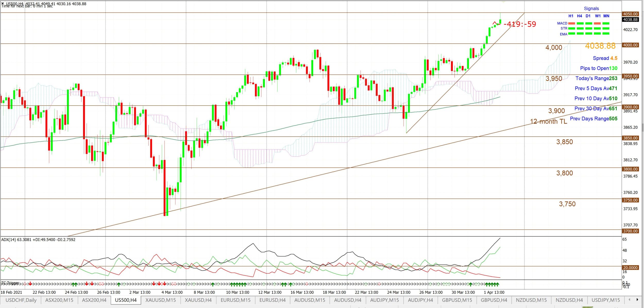
Task: Switch to the GBPUSD,H4 tab
Action: point(494,300)
